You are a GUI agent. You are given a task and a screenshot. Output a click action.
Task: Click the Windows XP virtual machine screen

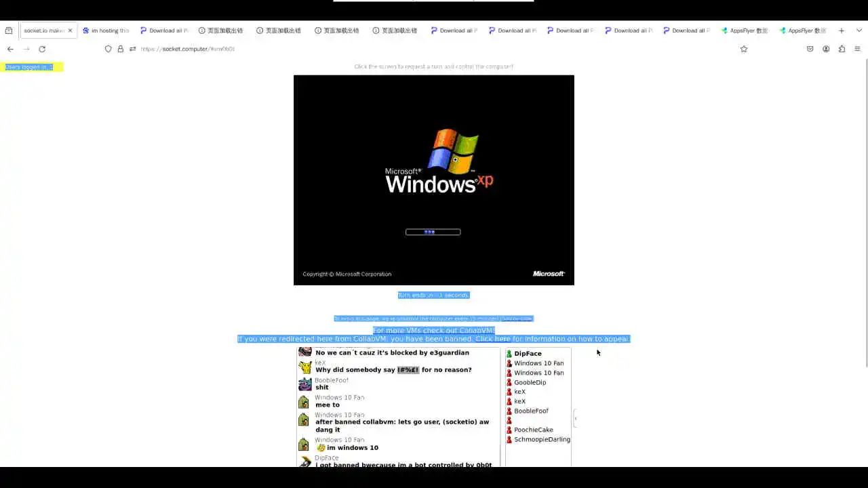434,180
